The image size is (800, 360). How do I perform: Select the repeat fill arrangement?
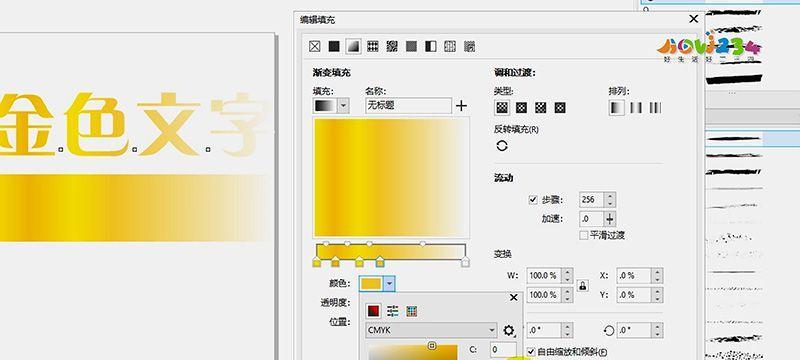click(655, 108)
